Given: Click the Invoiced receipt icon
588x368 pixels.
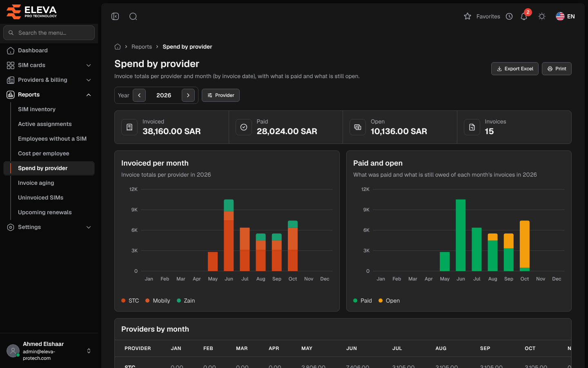Looking at the screenshot, I should pyautogui.click(x=129, y=127).
